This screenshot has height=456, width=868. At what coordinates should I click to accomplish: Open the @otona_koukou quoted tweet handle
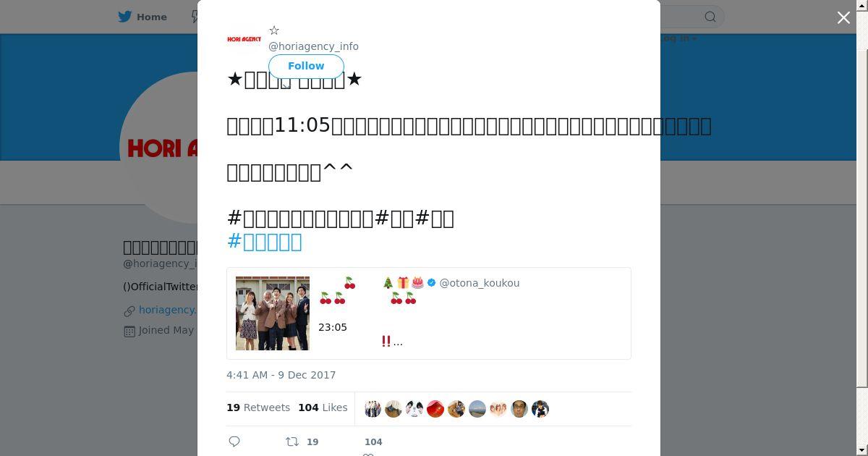coord(480,283)
